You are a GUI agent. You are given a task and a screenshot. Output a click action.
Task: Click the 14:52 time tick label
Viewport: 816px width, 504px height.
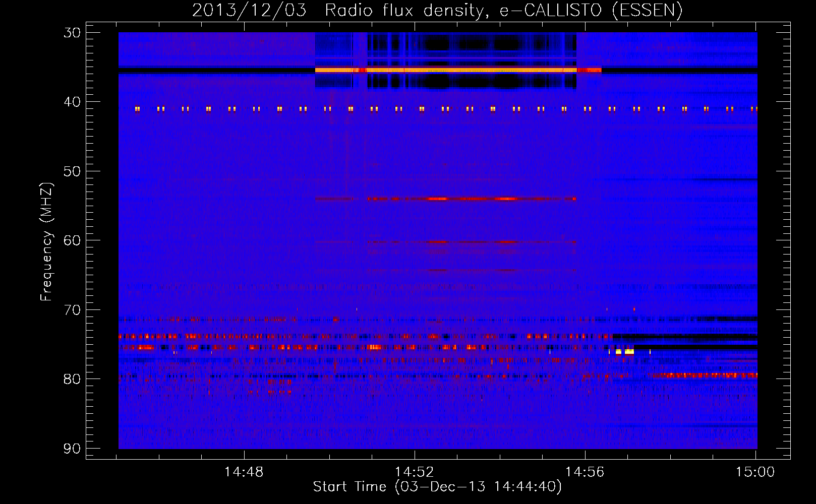414,472
